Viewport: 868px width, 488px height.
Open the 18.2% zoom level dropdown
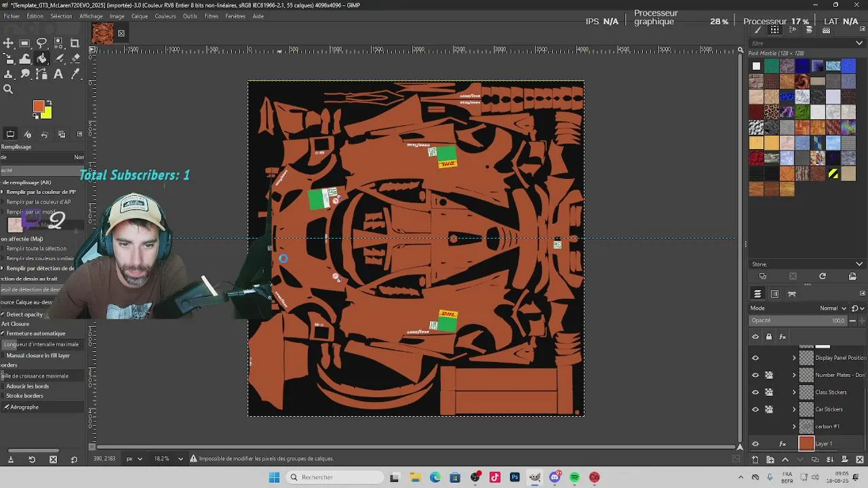click(170, 459)
